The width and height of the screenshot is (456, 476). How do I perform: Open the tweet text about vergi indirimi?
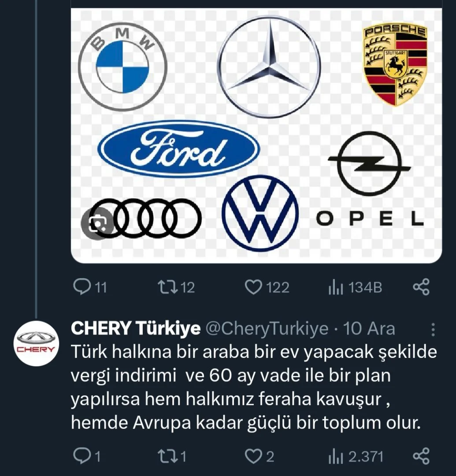click(x=254, y=387)
